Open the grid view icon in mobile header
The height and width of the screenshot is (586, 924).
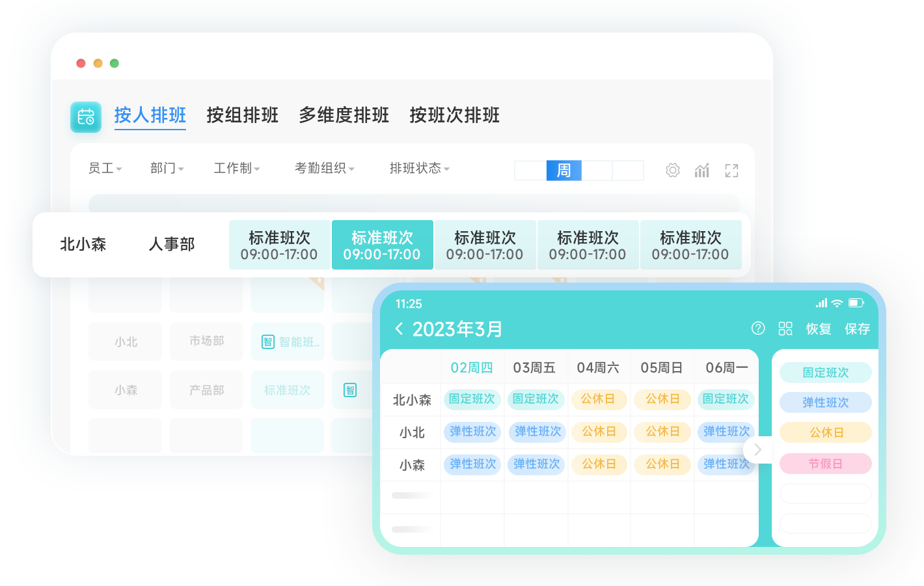(785, 329)
